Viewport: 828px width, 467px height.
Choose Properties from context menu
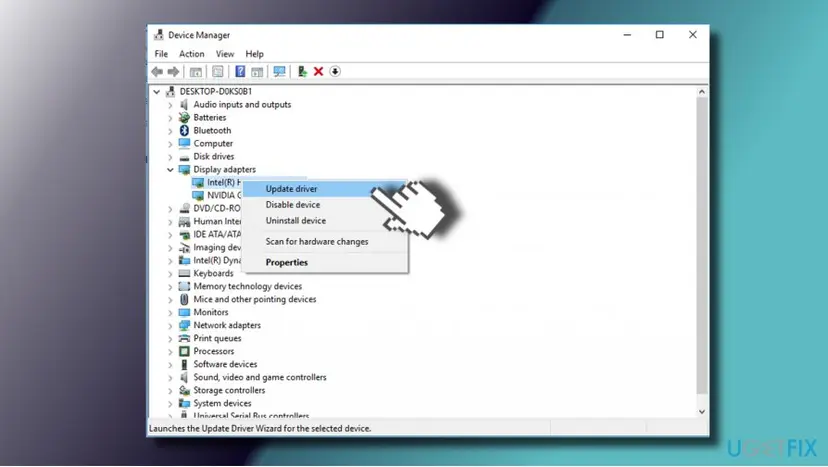point(325,262)
